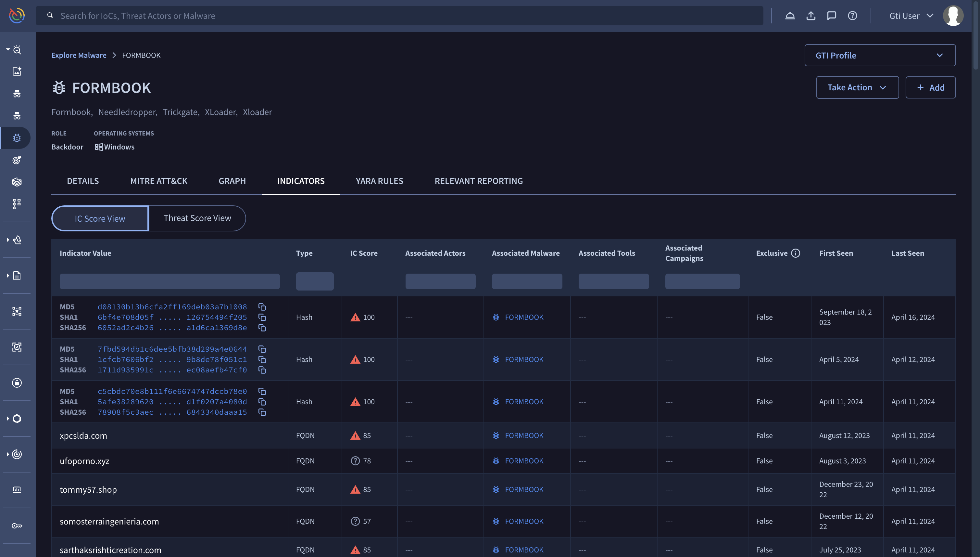Go to Explore Malware breadcrumb

click(79, 55)
